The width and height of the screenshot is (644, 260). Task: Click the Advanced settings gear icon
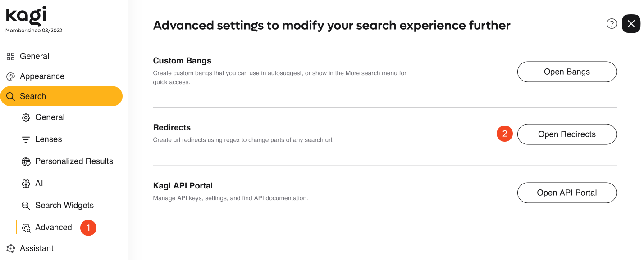26,228
